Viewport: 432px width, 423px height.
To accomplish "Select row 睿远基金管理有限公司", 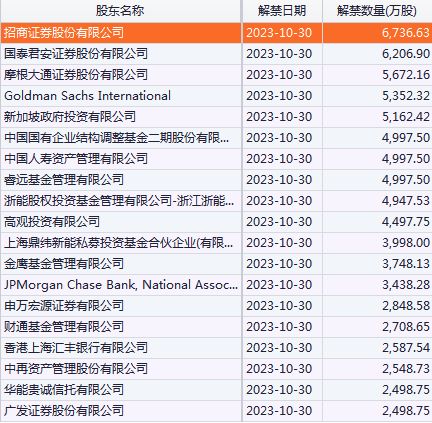I will (x=216, y=180).
